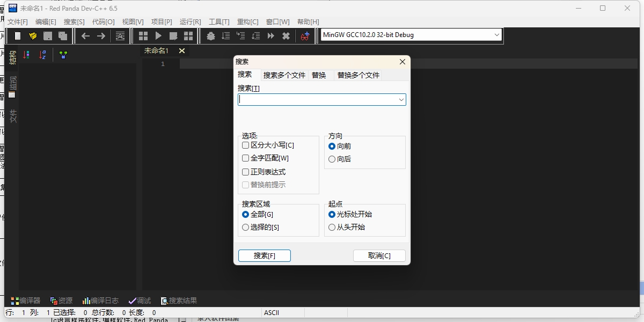
Task: Click the yellow Open file icon
Action: pyautogui.click(x=33, y=36)
